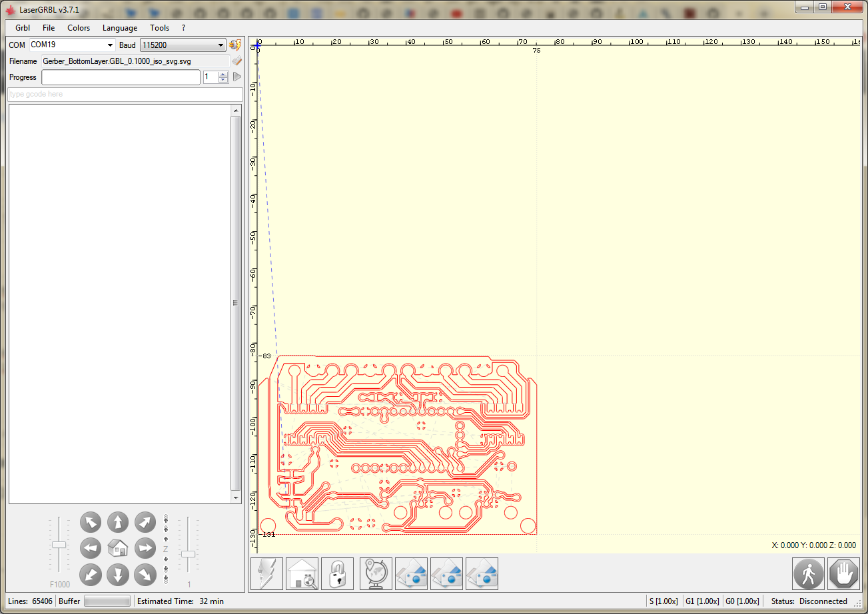The width and height of the screenshot is (868, 614).
Task: Open the Colors menu
Action: click(x=79, y=28)
